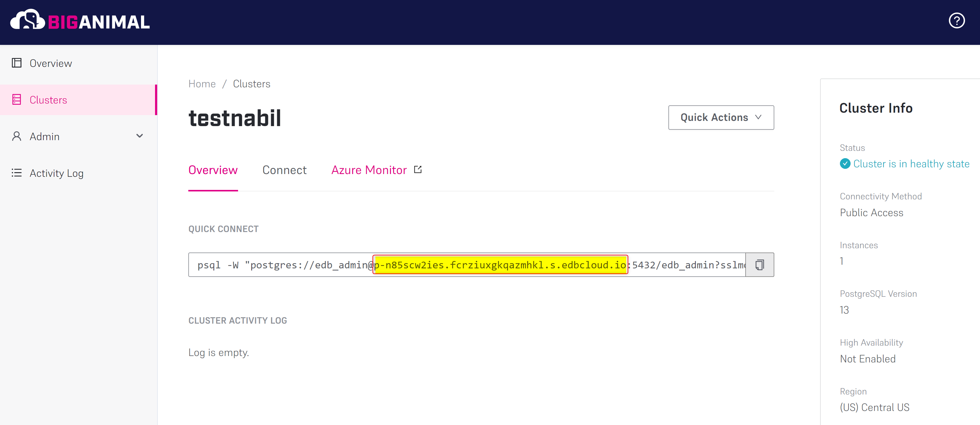Click the Azure Monitor external link icon
980x425 pixels.
click(x=418, y=169)
